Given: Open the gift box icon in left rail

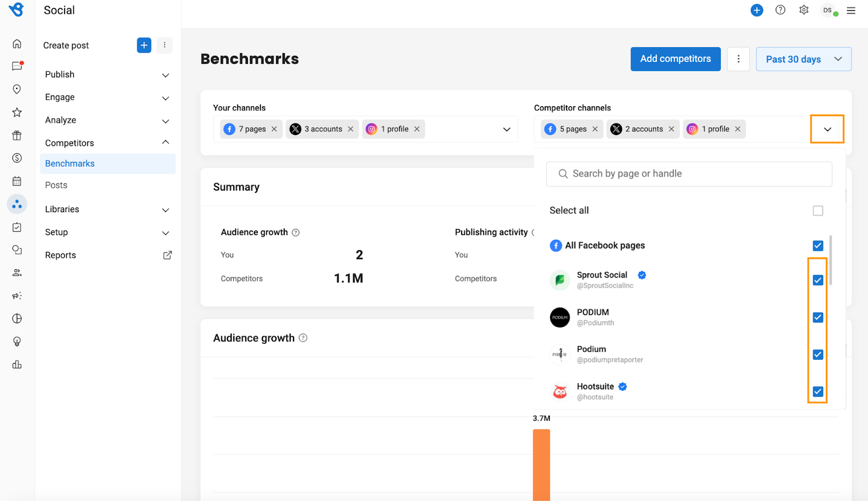Looking at the screenshot, I should pyautogui.click(x=17, y=135).
